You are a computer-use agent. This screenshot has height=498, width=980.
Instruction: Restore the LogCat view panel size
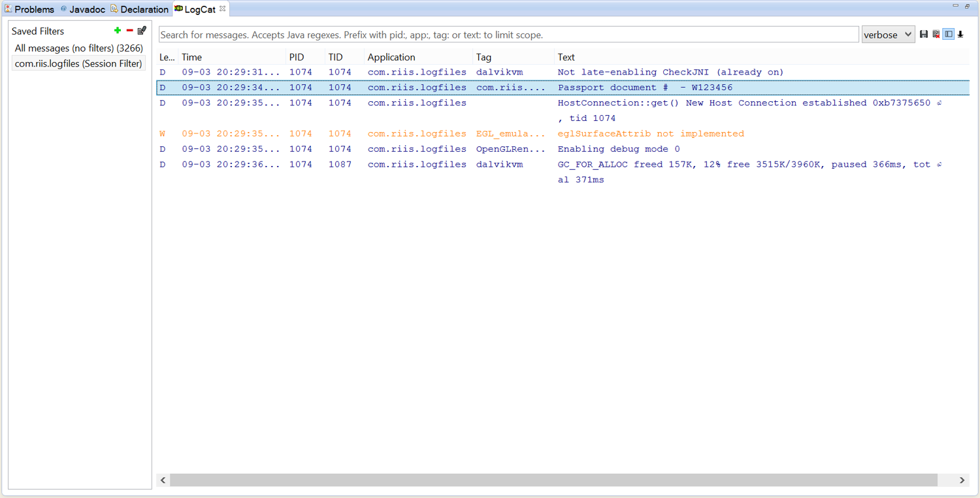coord(968,6)
